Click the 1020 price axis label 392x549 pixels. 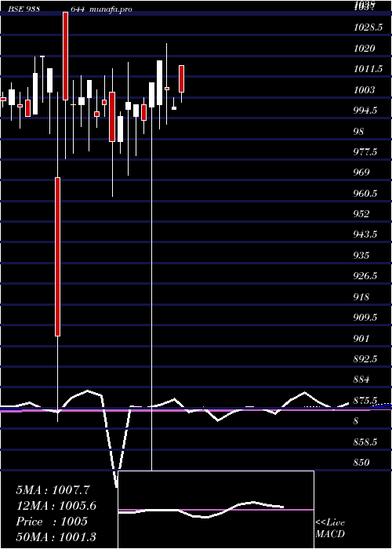pyautogui.click(x=364, y=49)
